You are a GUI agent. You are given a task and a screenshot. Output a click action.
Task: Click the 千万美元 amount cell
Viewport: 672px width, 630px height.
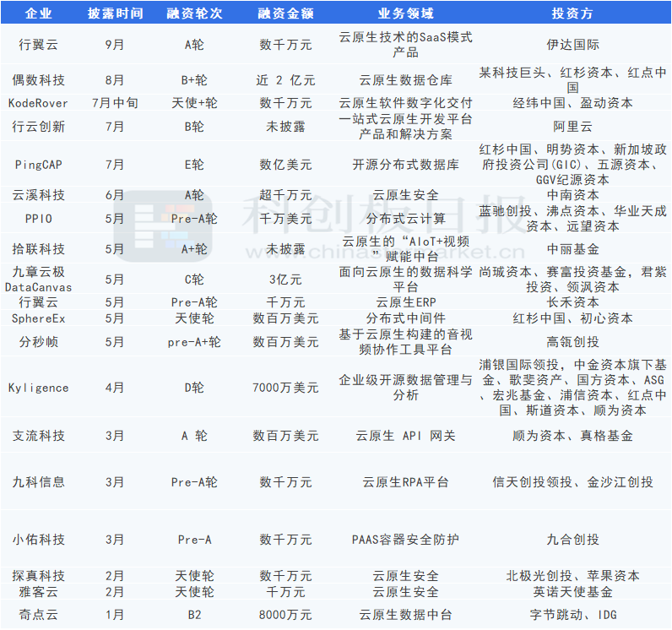pos(286,219)
